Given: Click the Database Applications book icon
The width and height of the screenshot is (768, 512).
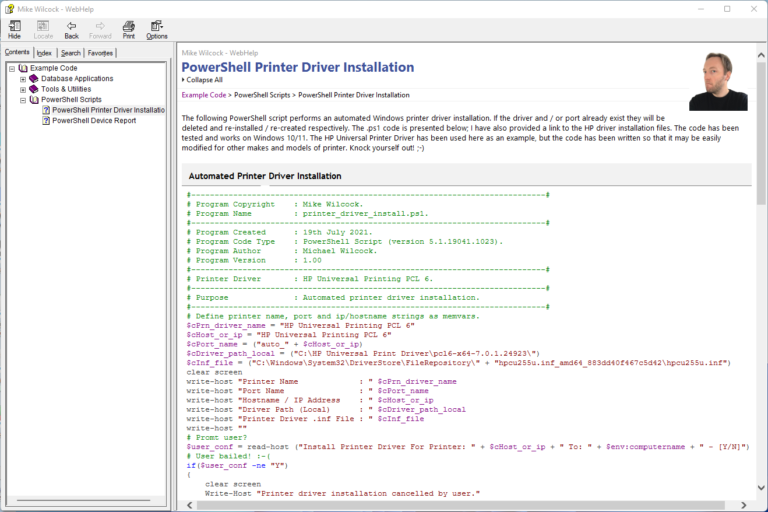Looking at the screenshot, I should pyautogui.click(x=34, y=78).
